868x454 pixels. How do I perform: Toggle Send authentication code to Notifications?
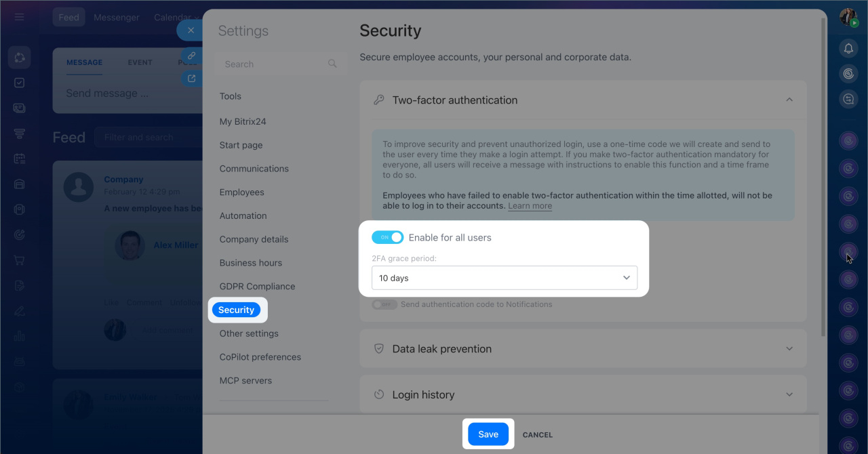(384, 305)
